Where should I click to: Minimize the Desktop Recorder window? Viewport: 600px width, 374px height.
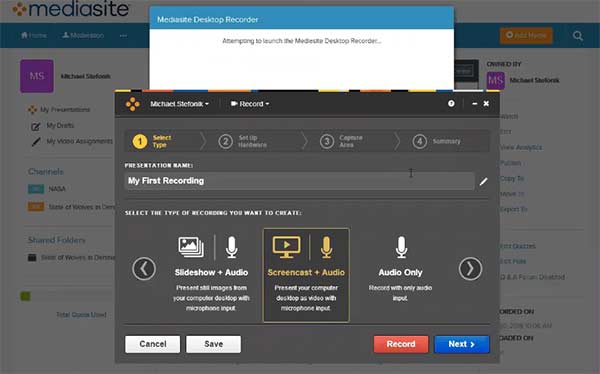tap(474, 103)
